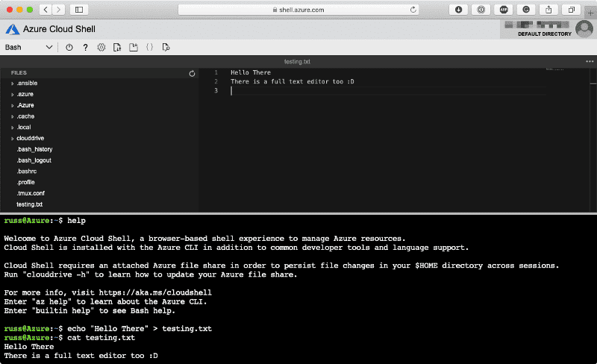
Task: Click the restart Cloud Shell power icon
Action: click(69, 47)
